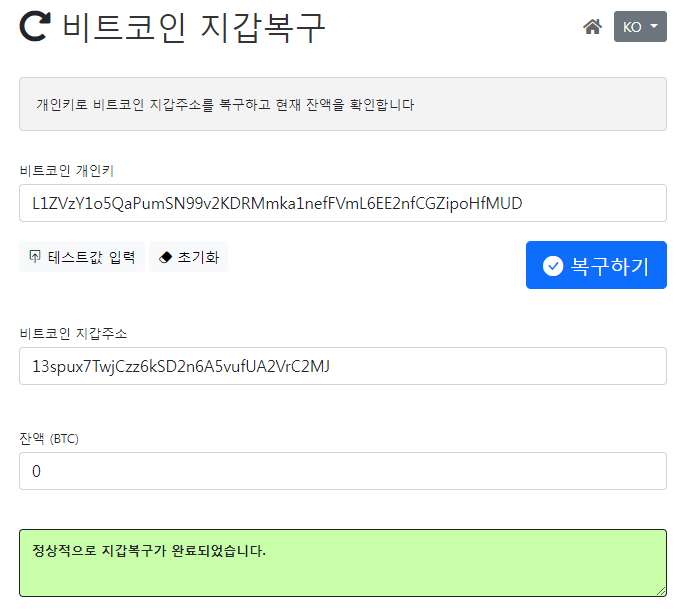
Task: Click the 잔액 (BTC) label
Action: (49, 438)
